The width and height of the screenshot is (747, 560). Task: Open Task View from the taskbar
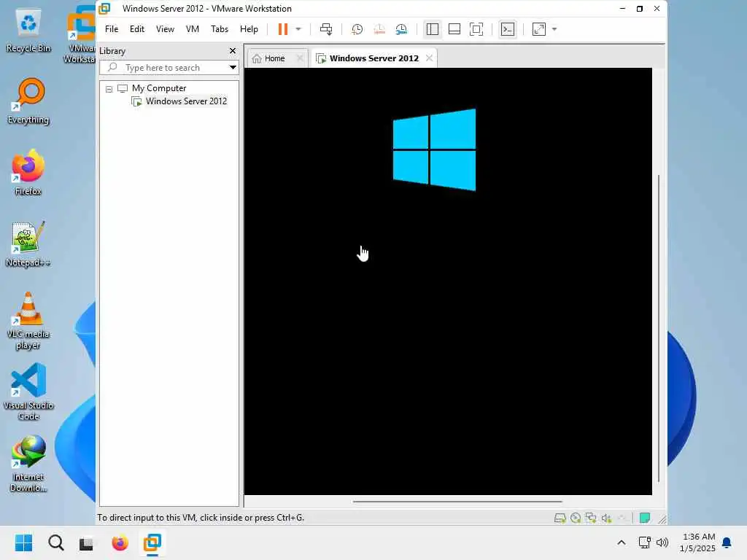pos(86,542)
